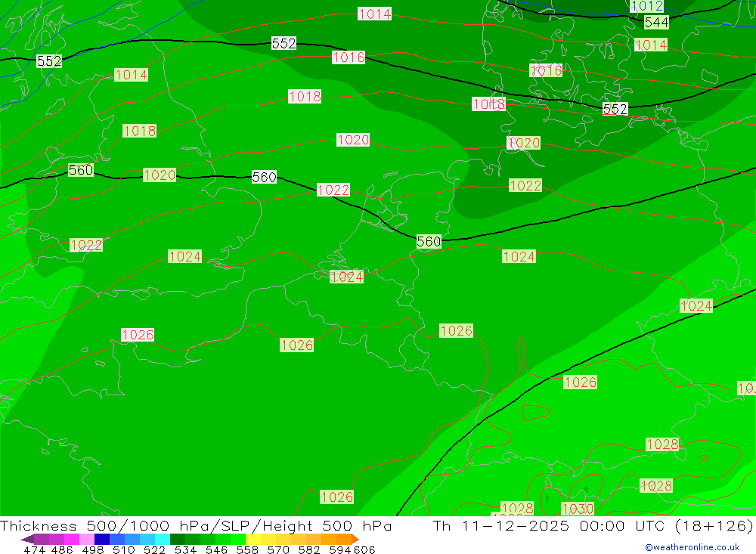
Task: Click the blue 1012 pressure label
Action: 646,6
